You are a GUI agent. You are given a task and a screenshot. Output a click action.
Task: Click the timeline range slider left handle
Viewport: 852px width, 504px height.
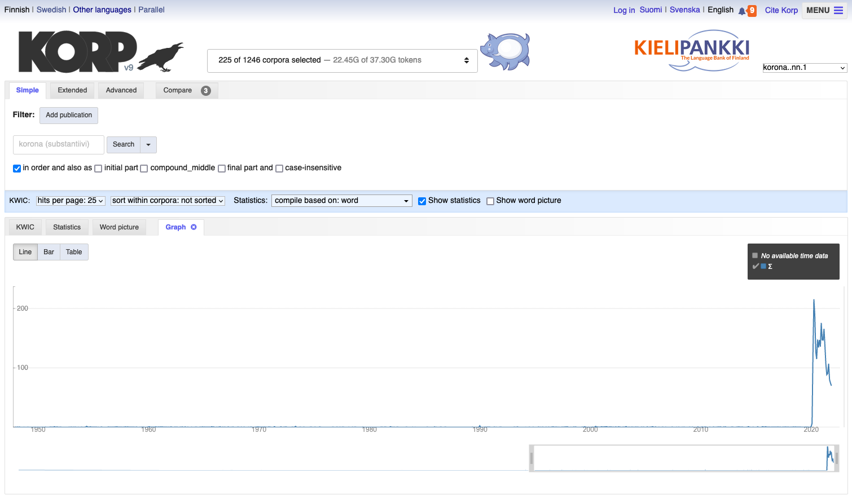[x=532, y=458]
